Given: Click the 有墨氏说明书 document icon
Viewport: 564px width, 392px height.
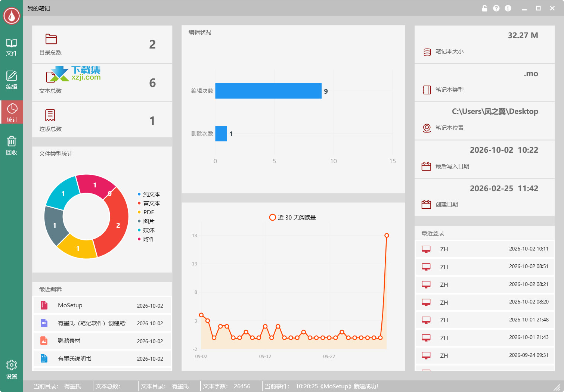Looking at the screenshot, I should point(44,358).
